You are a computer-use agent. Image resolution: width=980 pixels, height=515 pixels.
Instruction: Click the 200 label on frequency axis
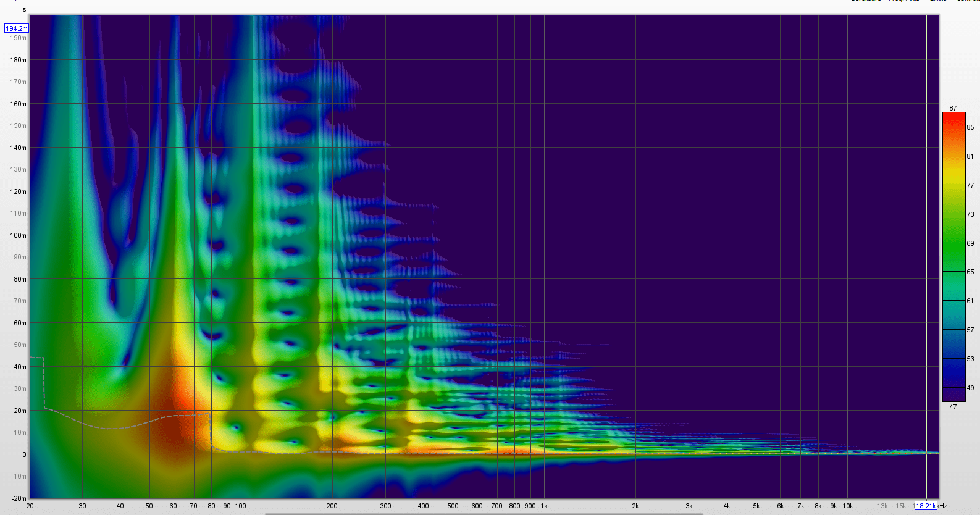pyautogui.click(x=332, y=506)
